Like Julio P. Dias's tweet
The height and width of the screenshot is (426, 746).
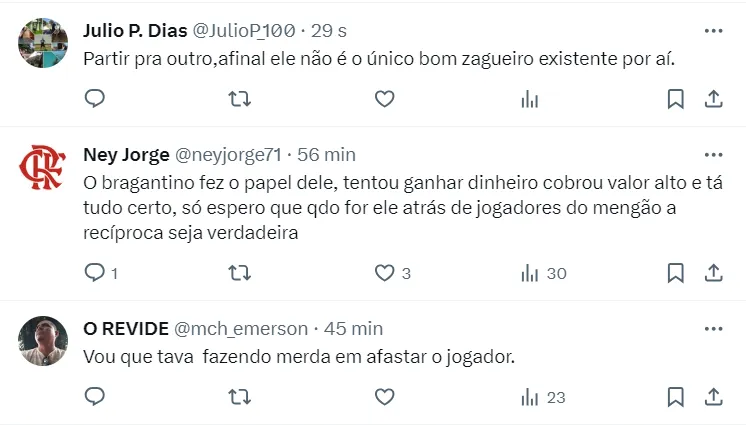coord(385,98)
